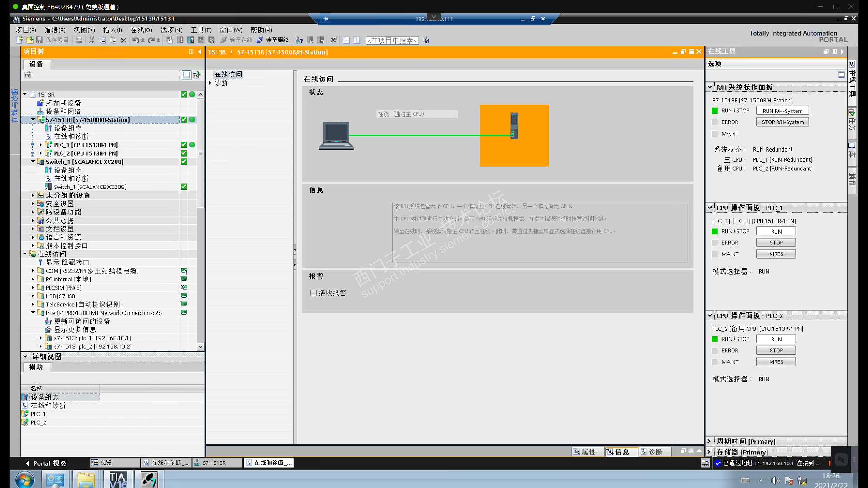Image resolution: width=868 pixels, height=488 pixels.
Task: Expand the 周期时间 [Primary] section
Action: 710,441
